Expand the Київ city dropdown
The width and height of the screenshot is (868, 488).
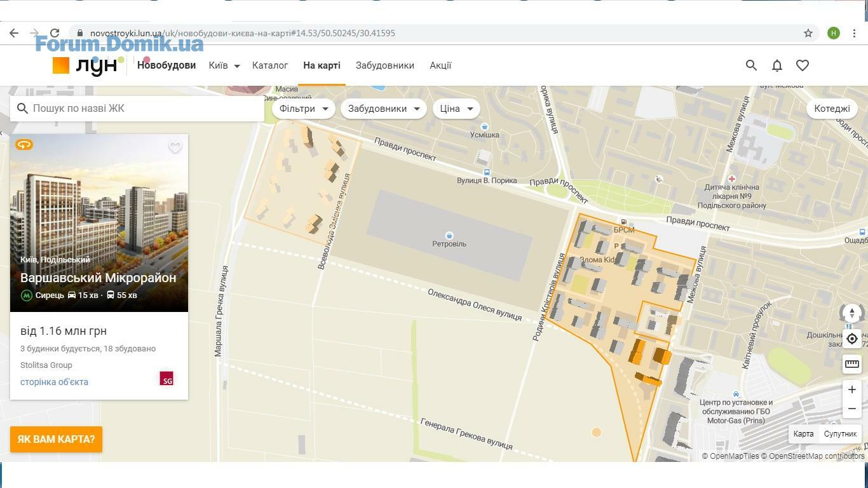coord(224,65)
